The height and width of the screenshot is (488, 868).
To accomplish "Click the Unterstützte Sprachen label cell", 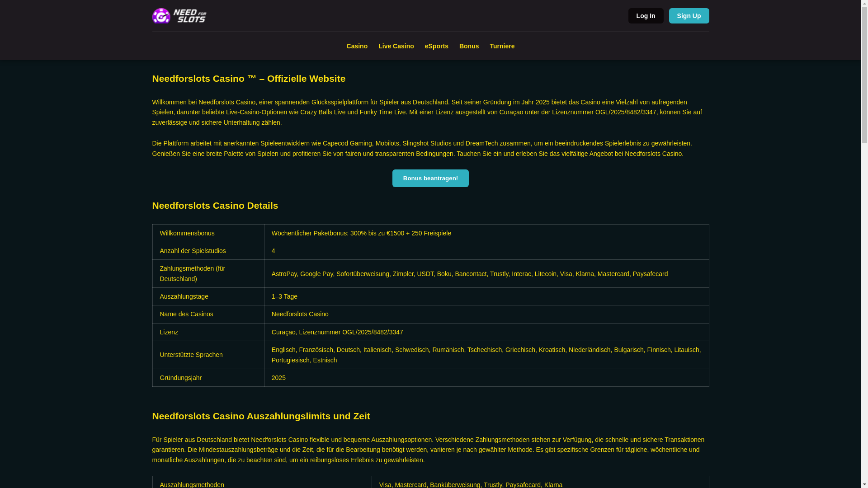I will point(208,355).
